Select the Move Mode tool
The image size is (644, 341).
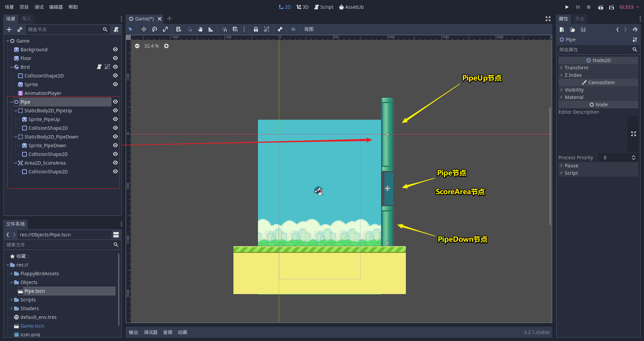tap(144, 30)
